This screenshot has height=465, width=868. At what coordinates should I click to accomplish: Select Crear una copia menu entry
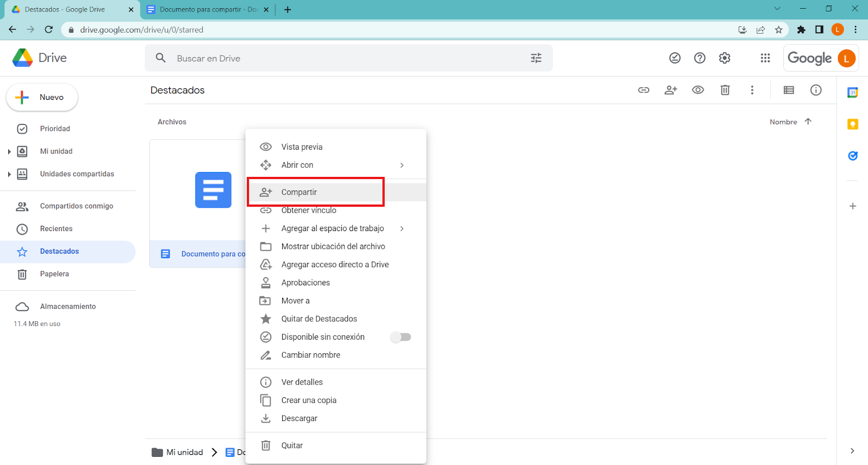coord(336,400)
